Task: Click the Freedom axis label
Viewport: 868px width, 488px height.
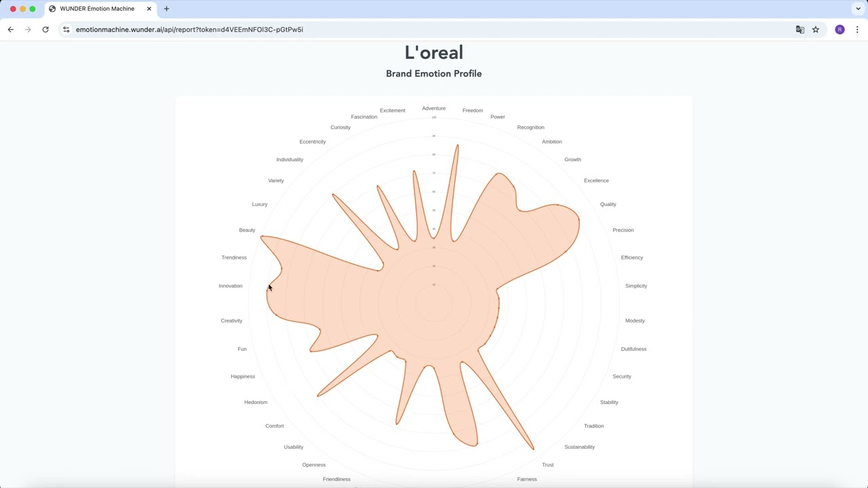Action: click(473, 110)
